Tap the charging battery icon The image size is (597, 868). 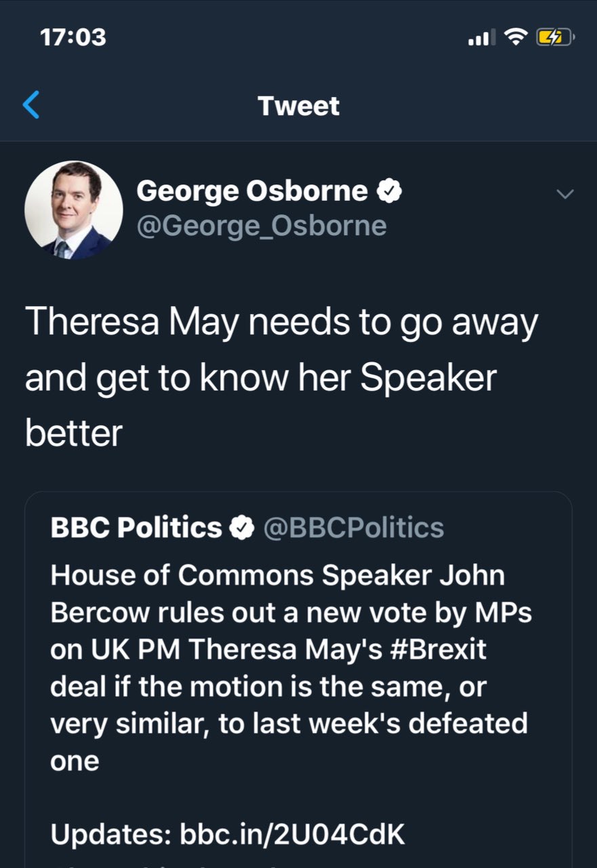tap(556, 38)
